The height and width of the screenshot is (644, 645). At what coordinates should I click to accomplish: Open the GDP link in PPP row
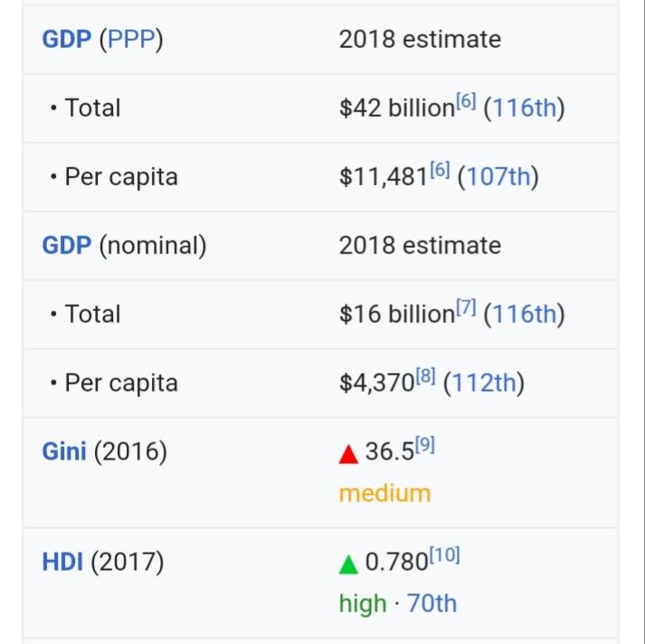(67, 40)
